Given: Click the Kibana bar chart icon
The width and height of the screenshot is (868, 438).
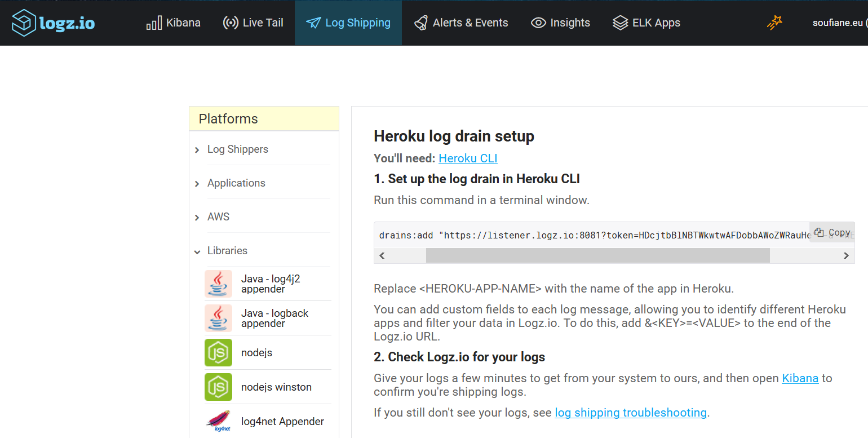Looking at the screenshot, I should (x=154, y=23).
